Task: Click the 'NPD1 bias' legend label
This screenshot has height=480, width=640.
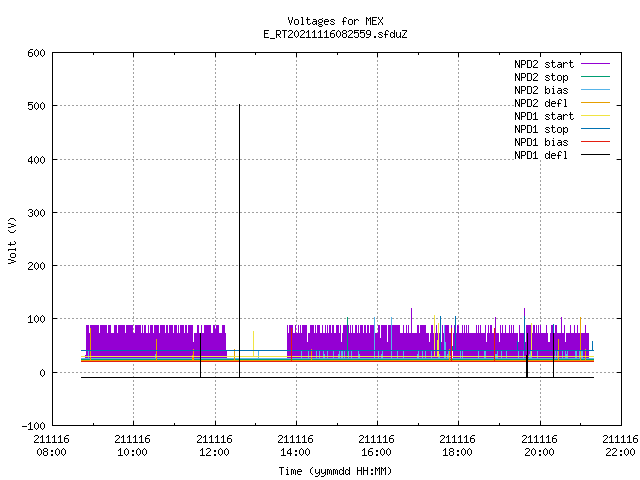Action: 541,142
